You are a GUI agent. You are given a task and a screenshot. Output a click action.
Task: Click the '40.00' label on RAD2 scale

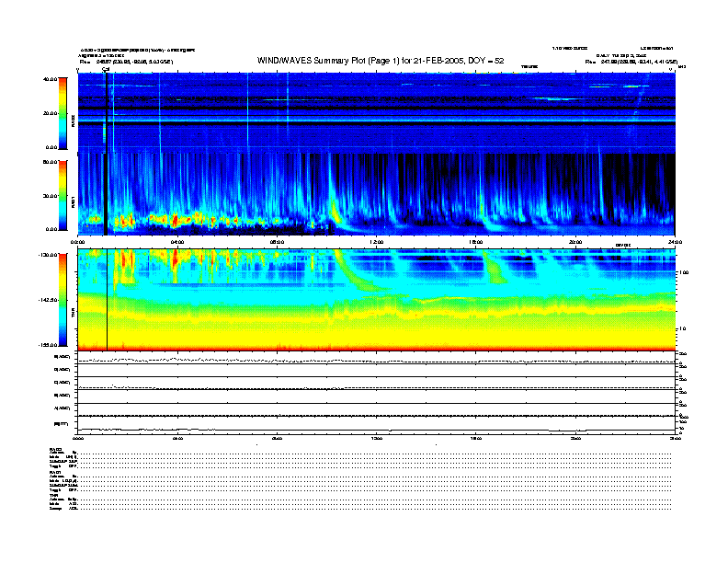(x=50, y=79)
